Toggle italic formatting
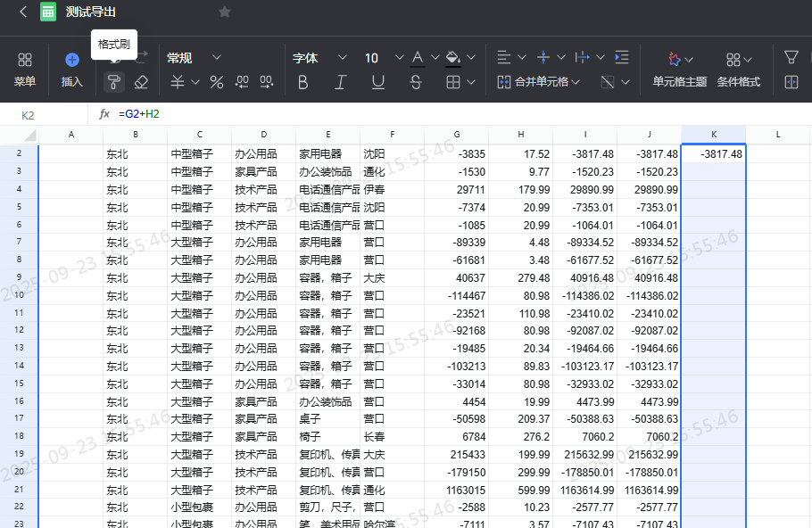 (x=340, y=82)
